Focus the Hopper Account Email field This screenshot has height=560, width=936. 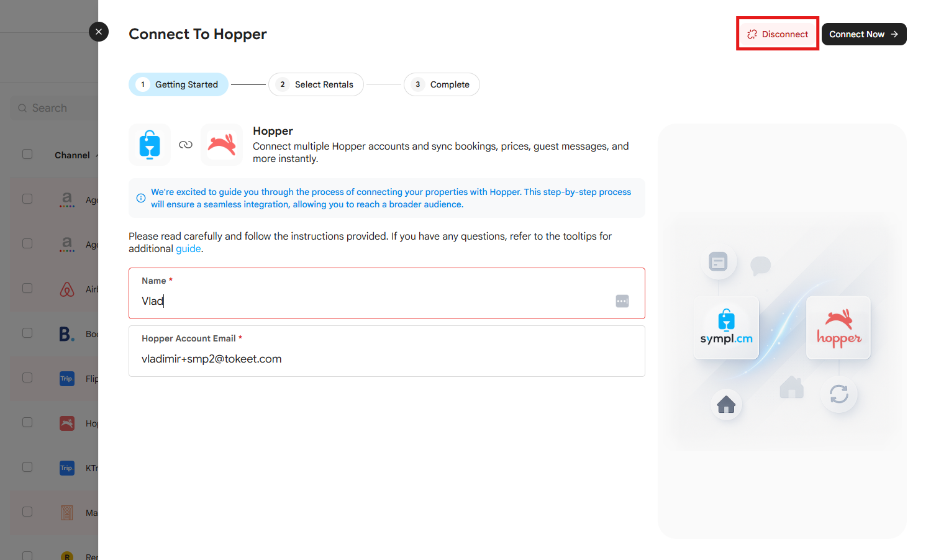click(x=387, y=351)
